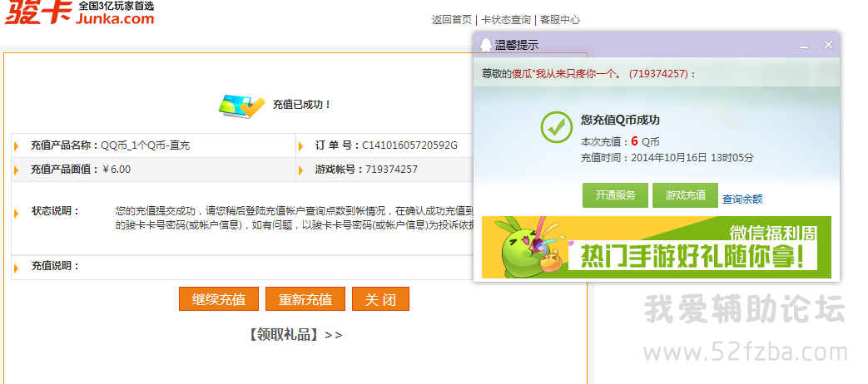Click orange arrow beside 订单号
Screen dimensions: 868x384
coord(301,146)
